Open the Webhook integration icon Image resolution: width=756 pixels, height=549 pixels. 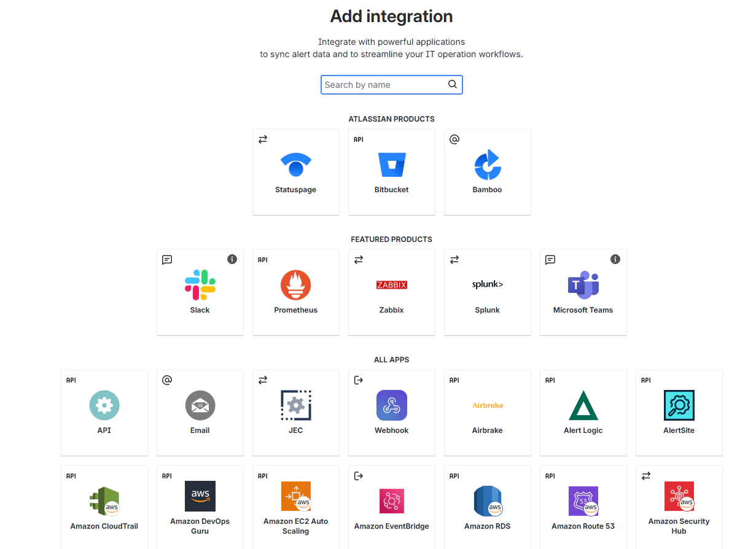(392, 405)
